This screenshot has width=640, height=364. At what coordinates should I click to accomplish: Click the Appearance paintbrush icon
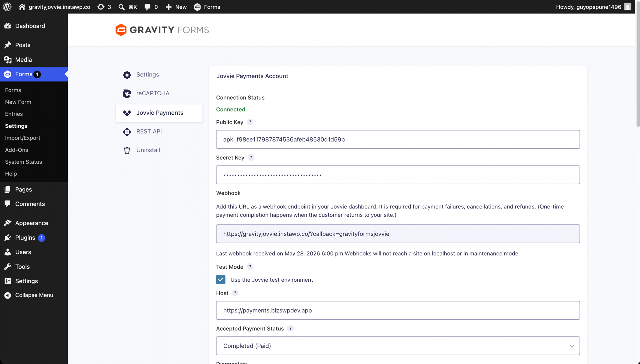[8, 223]
